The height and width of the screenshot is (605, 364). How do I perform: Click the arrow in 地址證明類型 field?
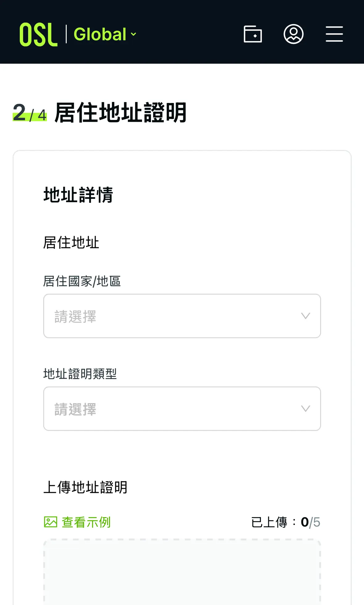305,409
